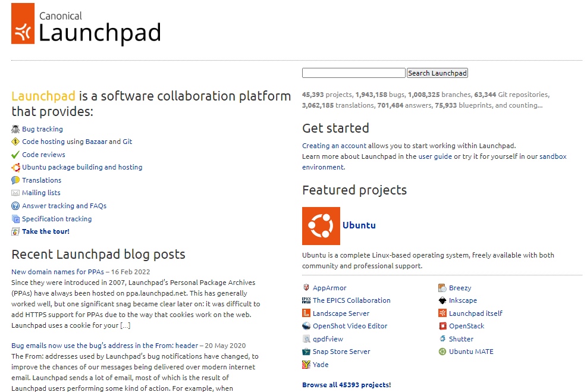Open the Bug tracking link
Image resolution: width=587 pixels, height=392 pixels.
pyautogui.click(x=42, y=129)
